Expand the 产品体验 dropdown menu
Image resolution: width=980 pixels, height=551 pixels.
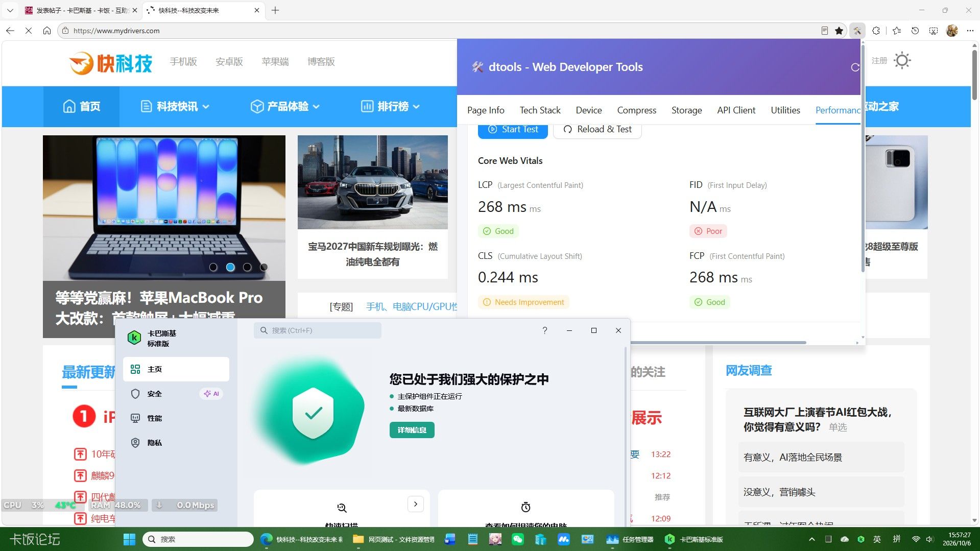285,106
